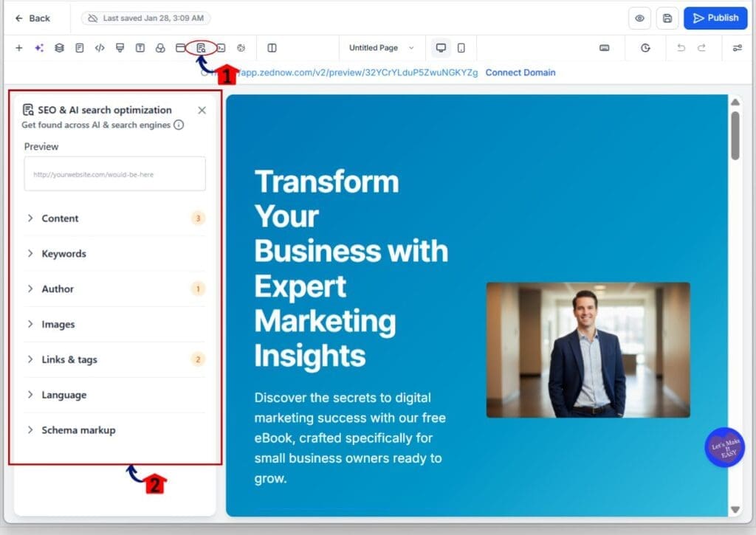Click the Publish button
756x535 pixels.
[715, 18]
